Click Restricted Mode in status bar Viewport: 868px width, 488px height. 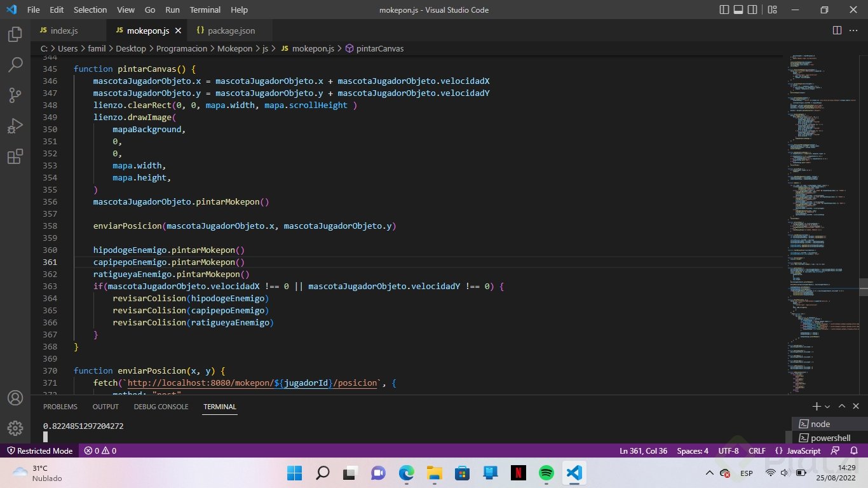[x=39, y=451]
